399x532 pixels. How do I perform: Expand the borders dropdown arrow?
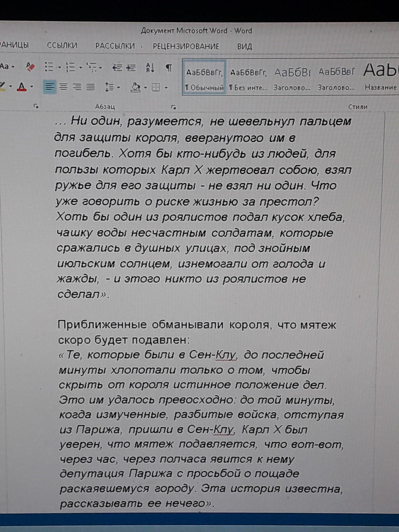coord(166,88)
